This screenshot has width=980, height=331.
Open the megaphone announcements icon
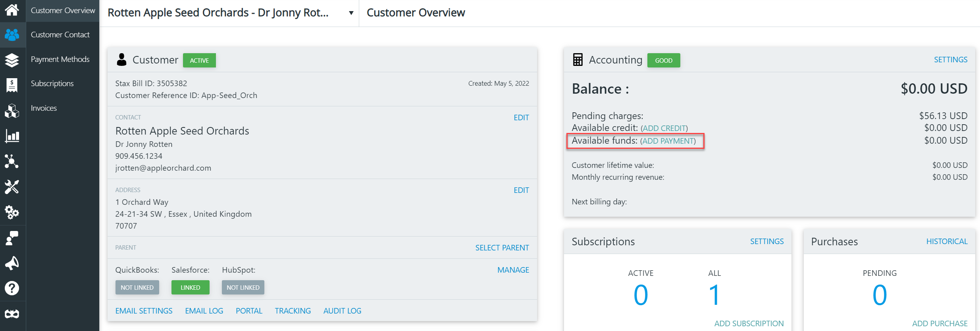tap(12, 263)
